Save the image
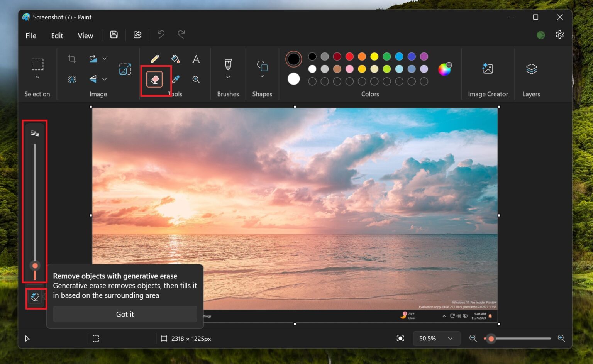 coord(114,35)
